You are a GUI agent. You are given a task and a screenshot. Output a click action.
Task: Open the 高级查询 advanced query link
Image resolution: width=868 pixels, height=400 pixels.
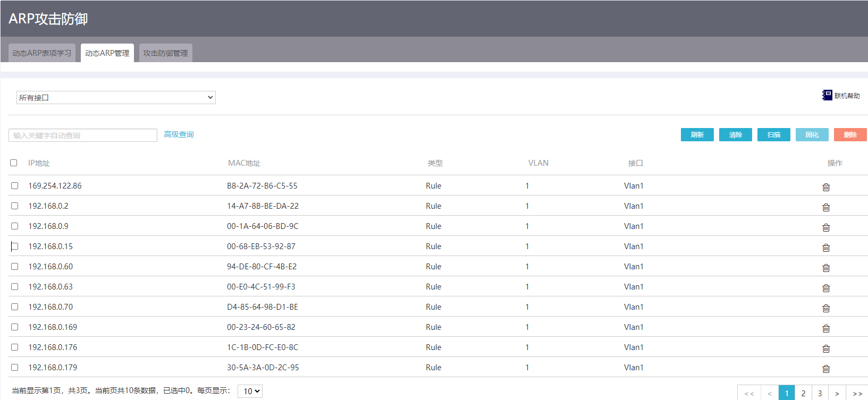(x=179, y=135)
